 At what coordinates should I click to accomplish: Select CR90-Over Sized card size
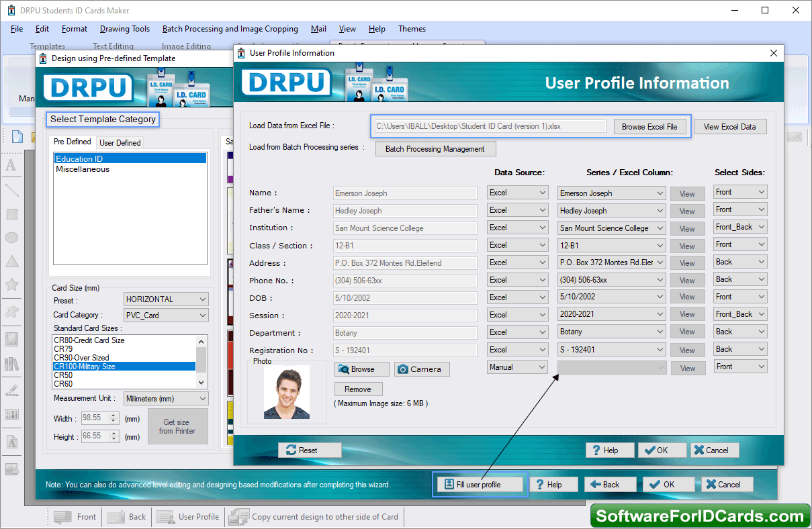124,358
